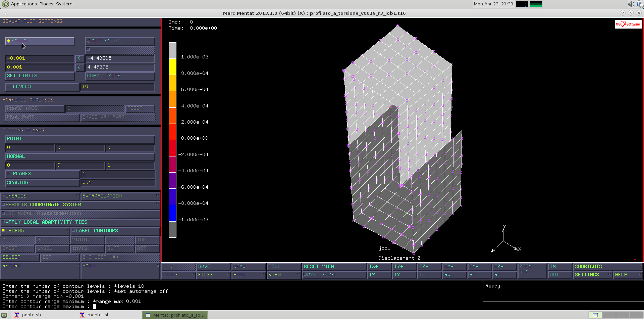Open the UTILS dropdown menu
Screen dimensions: 644x319
coord(178,275)
